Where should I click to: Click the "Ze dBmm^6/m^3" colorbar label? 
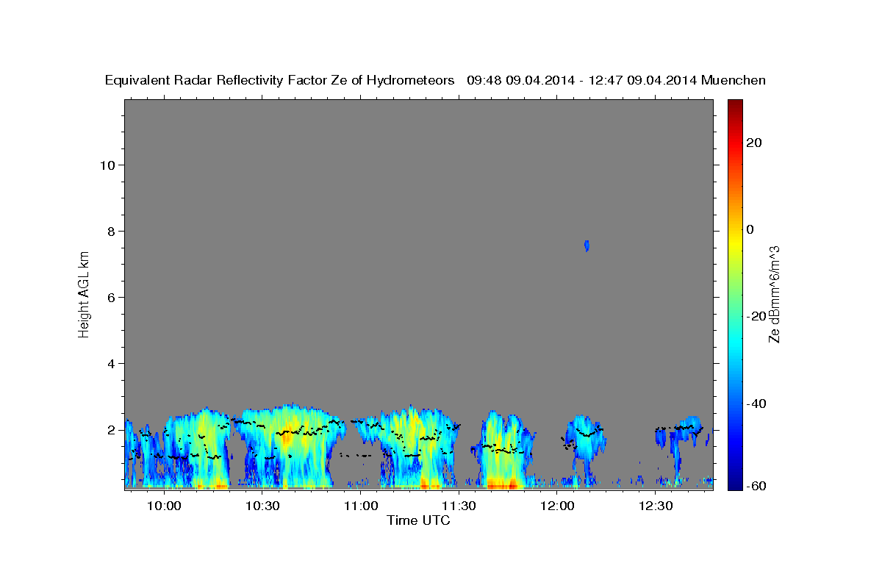coord(773,294)
